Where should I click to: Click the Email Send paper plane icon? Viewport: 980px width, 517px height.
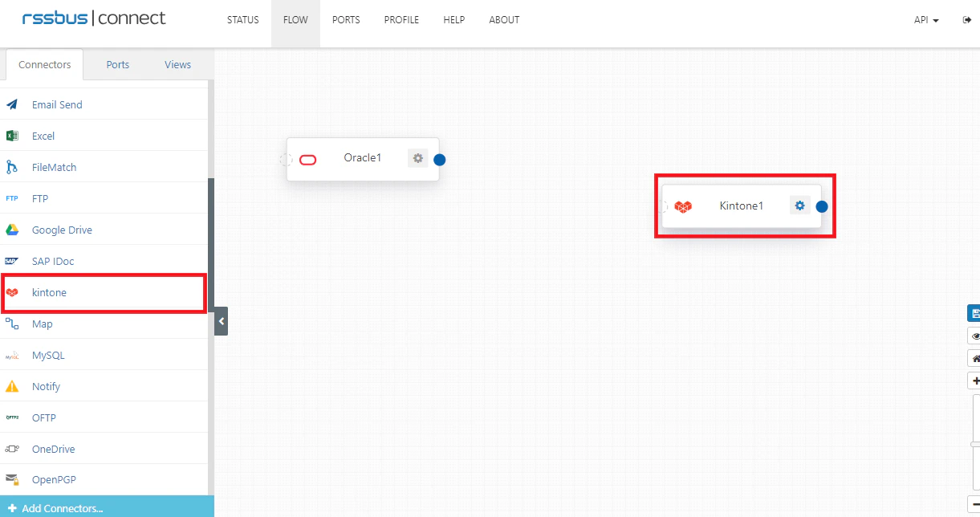click(12, 104)
